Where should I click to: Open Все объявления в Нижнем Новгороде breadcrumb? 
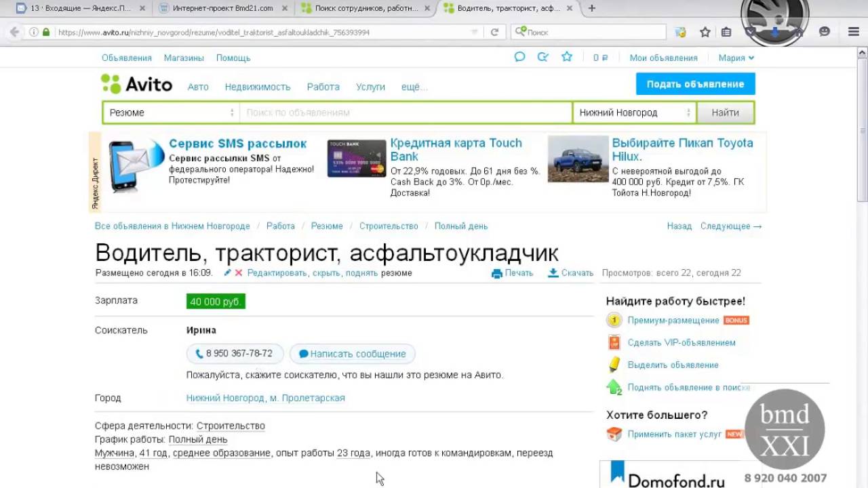coord(172,226)
